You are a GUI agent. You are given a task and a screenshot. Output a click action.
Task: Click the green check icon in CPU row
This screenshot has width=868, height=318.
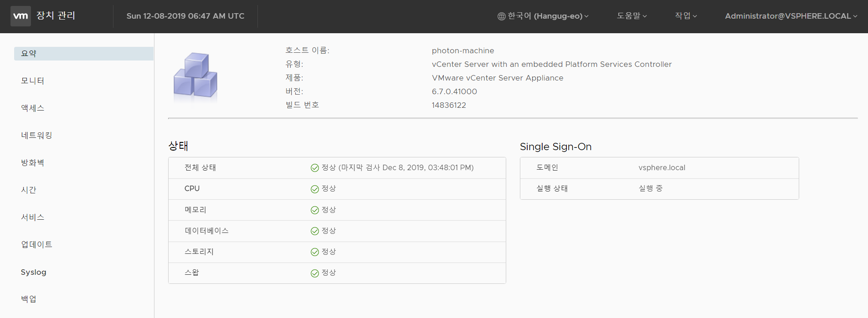click(x=314, y=189)
